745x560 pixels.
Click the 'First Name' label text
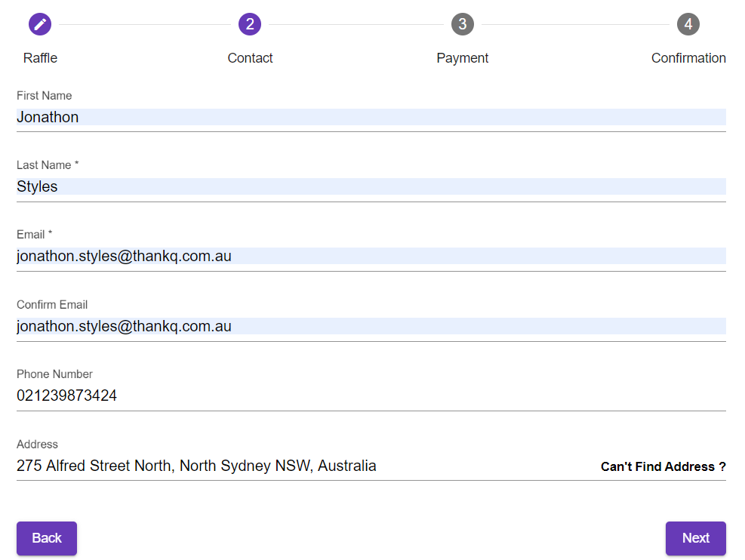(45, 96)
